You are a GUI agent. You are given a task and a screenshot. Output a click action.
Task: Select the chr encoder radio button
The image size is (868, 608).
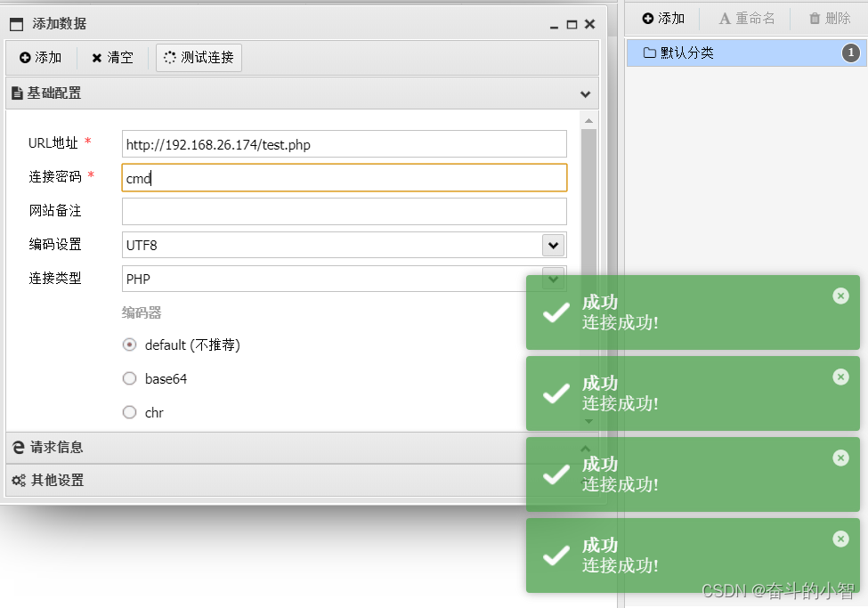point(130,412)
